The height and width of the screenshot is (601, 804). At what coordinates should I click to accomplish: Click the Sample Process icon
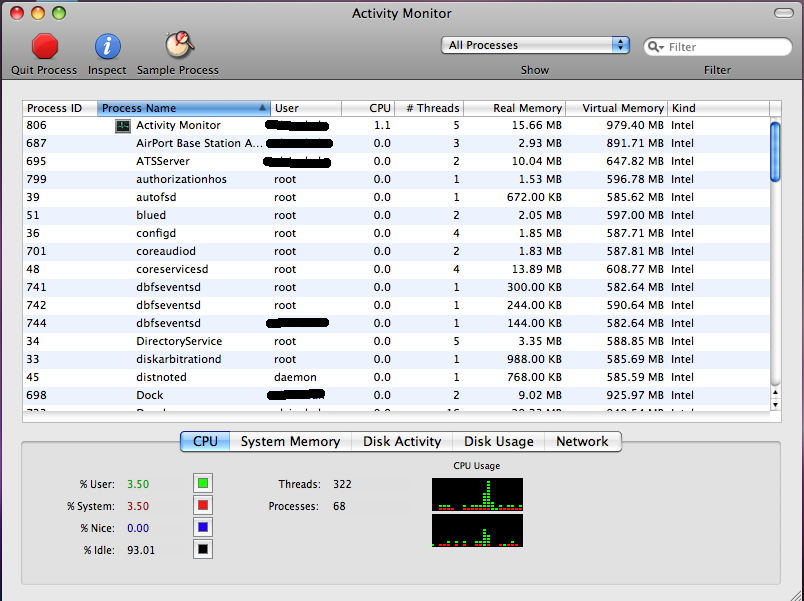pyautogui.click(x=179, y=45)
